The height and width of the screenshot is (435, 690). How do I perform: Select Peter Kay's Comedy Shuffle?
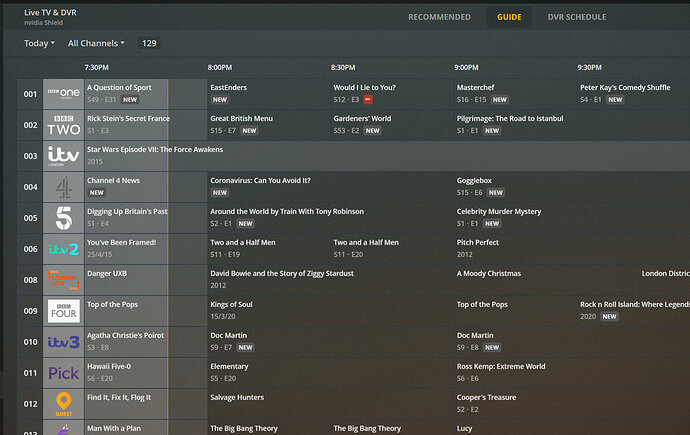pyautogui.click(x=634, y=94)
